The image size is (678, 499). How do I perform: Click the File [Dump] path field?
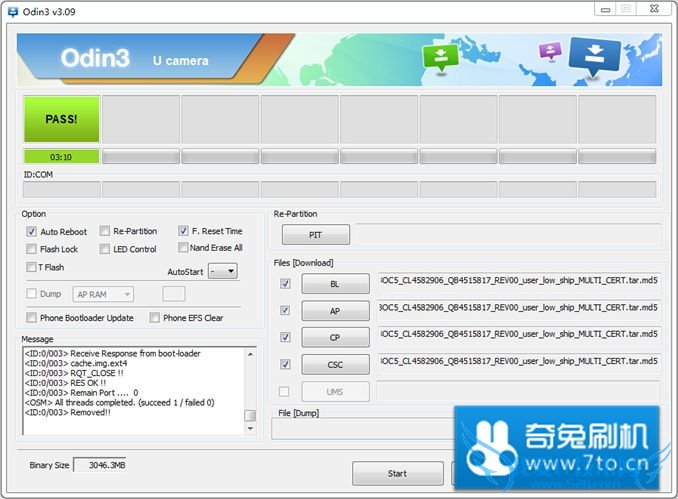click(x=362, y=429)
